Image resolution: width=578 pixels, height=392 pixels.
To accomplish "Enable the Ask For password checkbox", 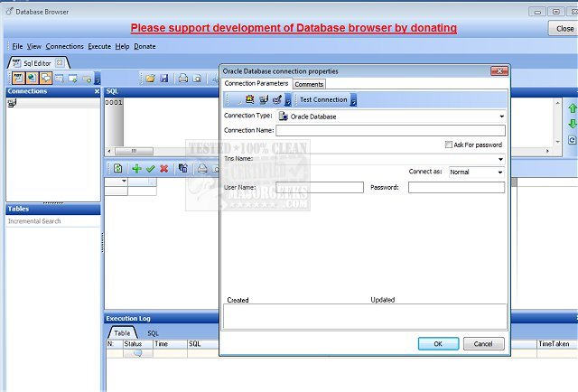I will pyautogui.click(x=448, y=145).
